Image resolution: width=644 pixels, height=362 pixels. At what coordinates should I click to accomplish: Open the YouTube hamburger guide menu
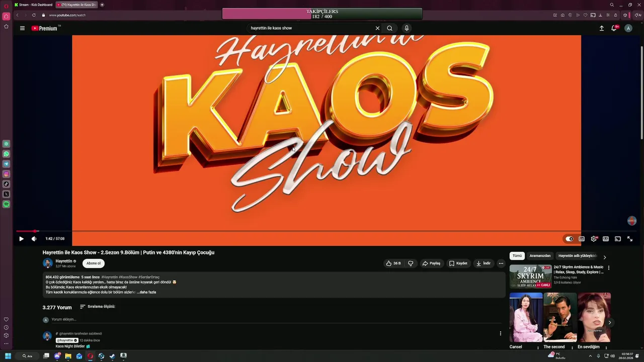(x=22, y=28)
